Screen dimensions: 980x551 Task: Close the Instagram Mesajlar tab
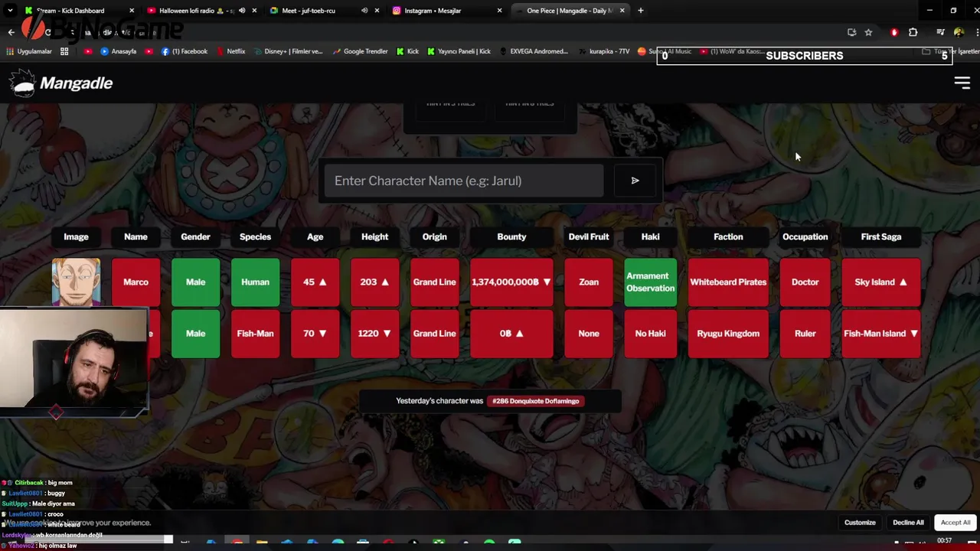click(499, 11)
